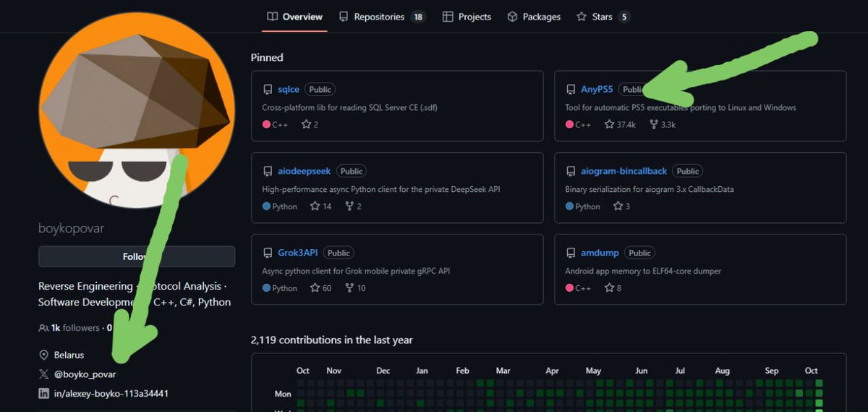The width and height of the screenshot is (868, 412).
Task: Open the Packages tab
Action: pyautogui.click(x=534, y=17)
